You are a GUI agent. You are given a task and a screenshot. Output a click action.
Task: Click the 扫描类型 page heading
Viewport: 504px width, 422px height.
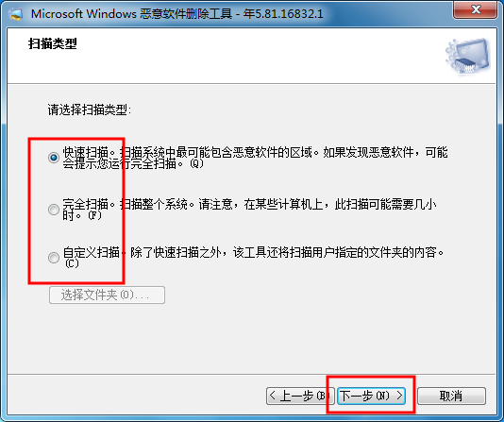(x=53, y=43)
